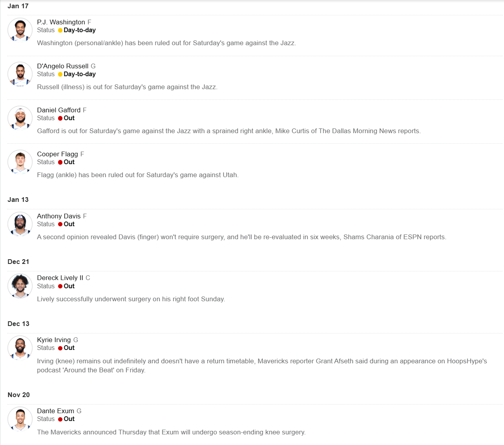
Task: Click Anthony Davis's red Out status indicator
Action: tap(60, 224)
